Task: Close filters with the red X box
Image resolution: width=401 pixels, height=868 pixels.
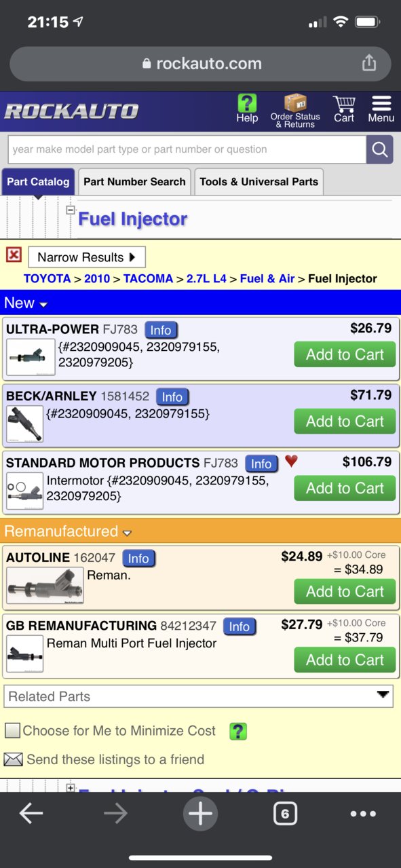Action: (x=14, y=254)
